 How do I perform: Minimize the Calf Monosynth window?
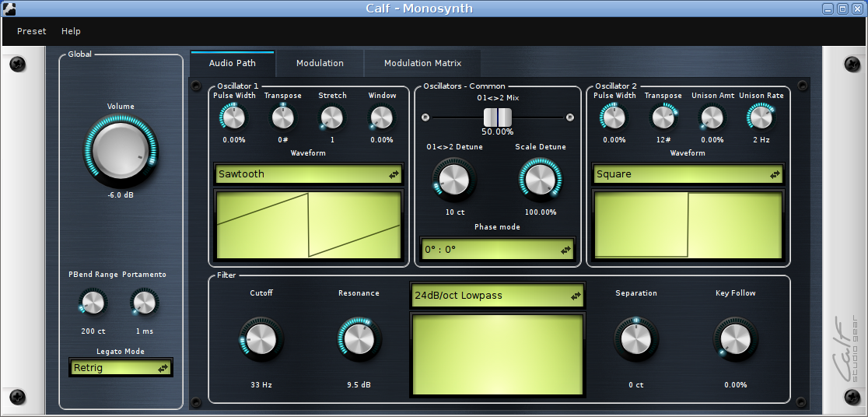[x=828, y=9]
